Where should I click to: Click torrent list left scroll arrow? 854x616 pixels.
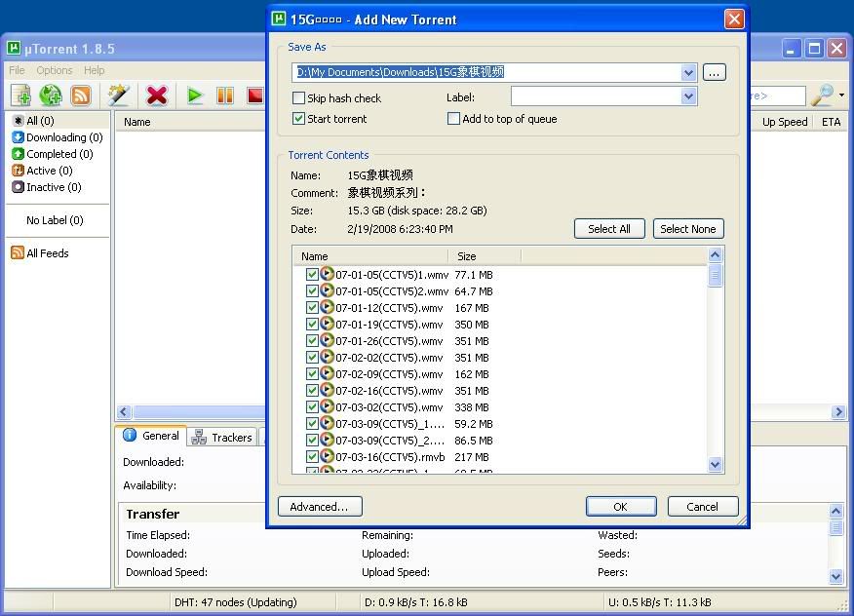pos(124,411)
